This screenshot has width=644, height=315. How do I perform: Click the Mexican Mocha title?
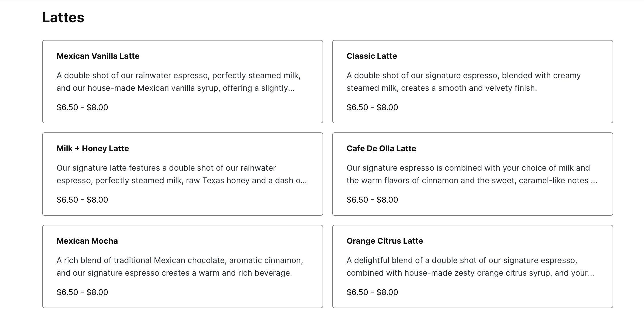87,241
